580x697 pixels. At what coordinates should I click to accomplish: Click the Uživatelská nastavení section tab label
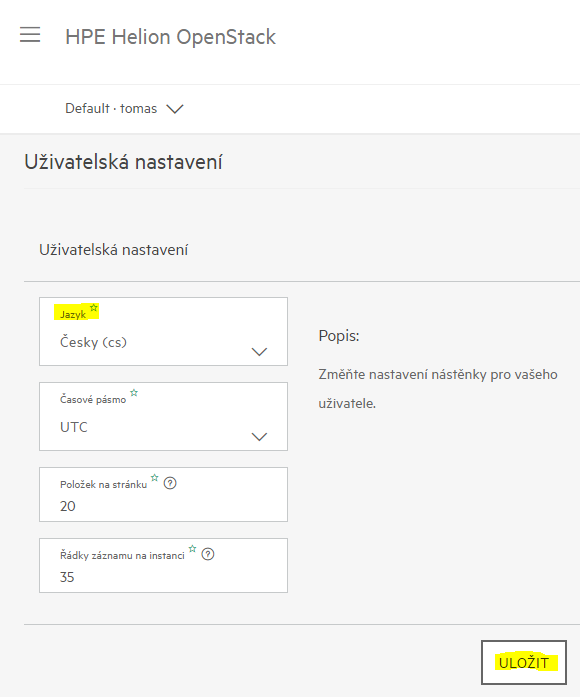pos(113,250)
